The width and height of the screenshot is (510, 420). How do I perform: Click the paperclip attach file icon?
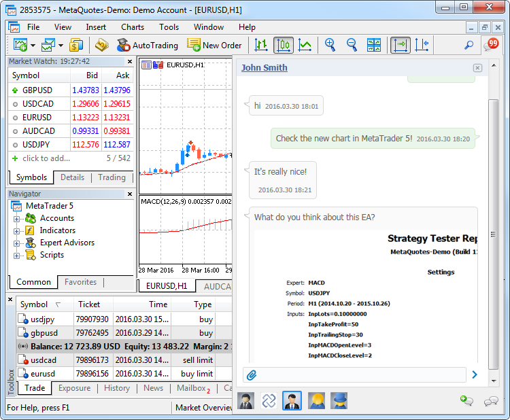pyautogui.click(x=251, y=374)
